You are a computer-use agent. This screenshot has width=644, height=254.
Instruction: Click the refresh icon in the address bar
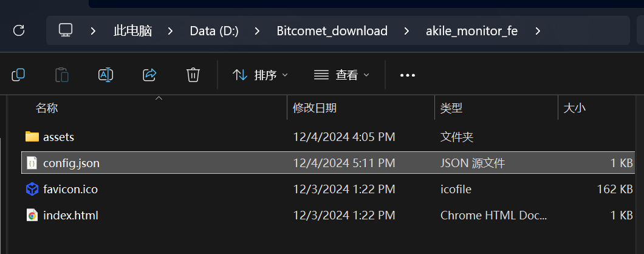pos(19,30)
